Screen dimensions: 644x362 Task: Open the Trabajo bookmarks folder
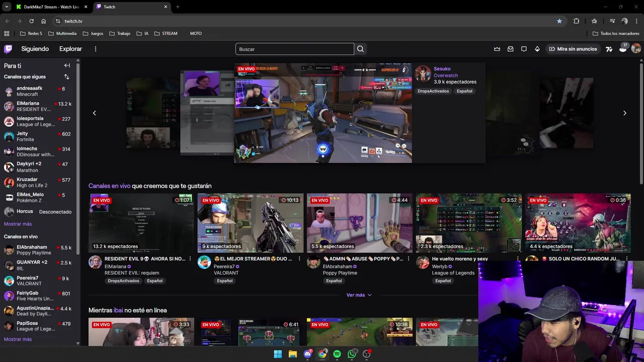[x=120, y=34]
